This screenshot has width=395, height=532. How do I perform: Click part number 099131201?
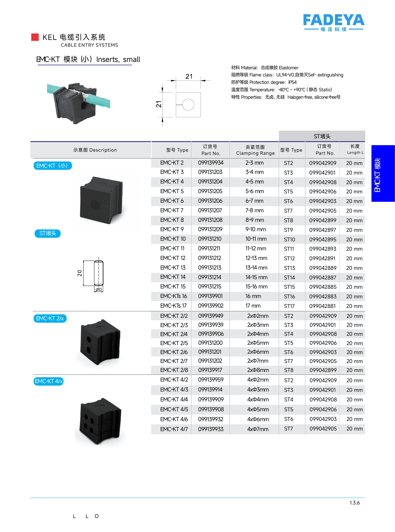pyautogui.click(x=210, y=352)
